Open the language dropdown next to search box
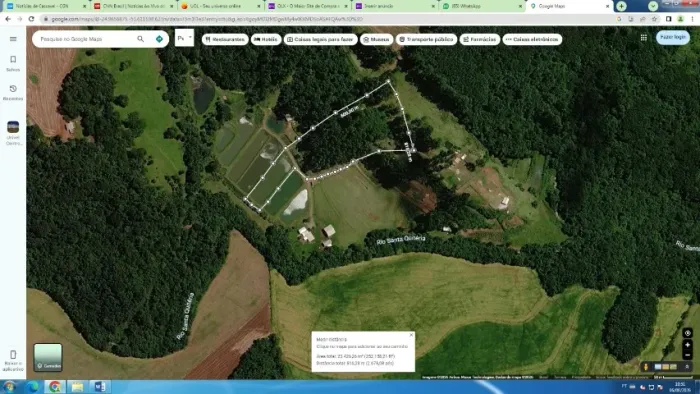This screenshot has height=394, width=700. click(184, 38)
